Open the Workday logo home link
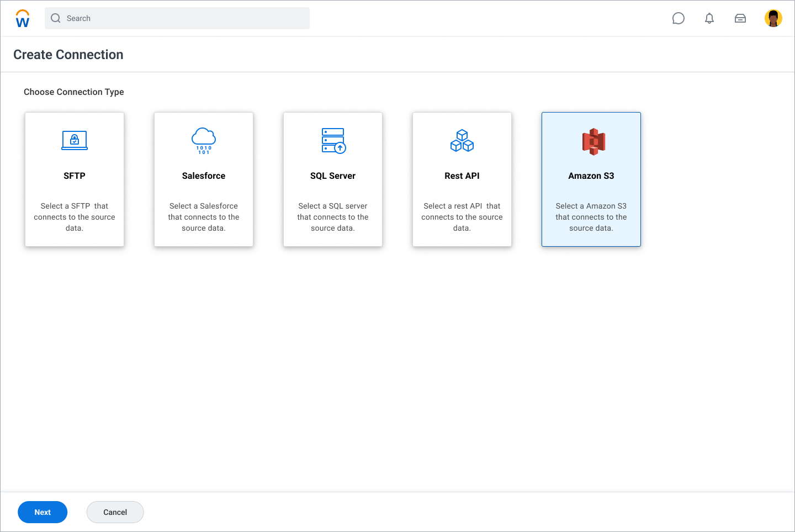 click(23, 18)
